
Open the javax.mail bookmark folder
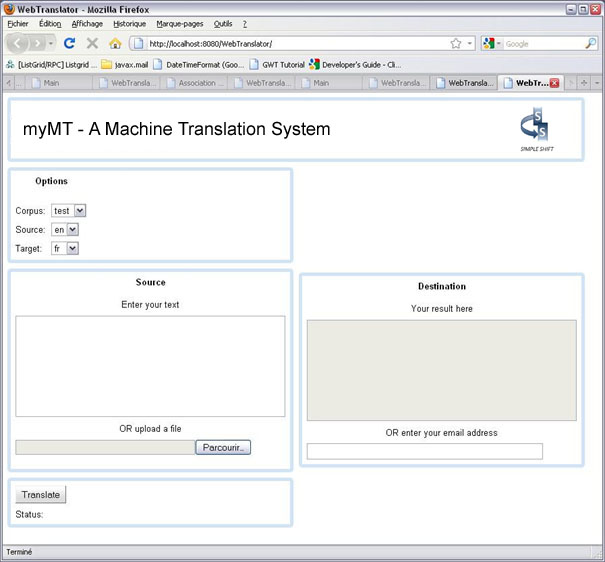click(x=125, y=65)
